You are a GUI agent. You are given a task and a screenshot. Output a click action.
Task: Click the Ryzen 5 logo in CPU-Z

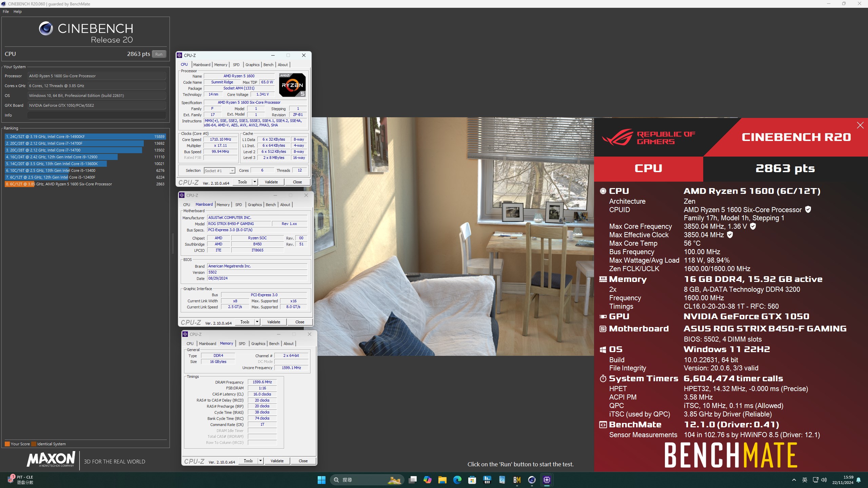click(292, 85)
